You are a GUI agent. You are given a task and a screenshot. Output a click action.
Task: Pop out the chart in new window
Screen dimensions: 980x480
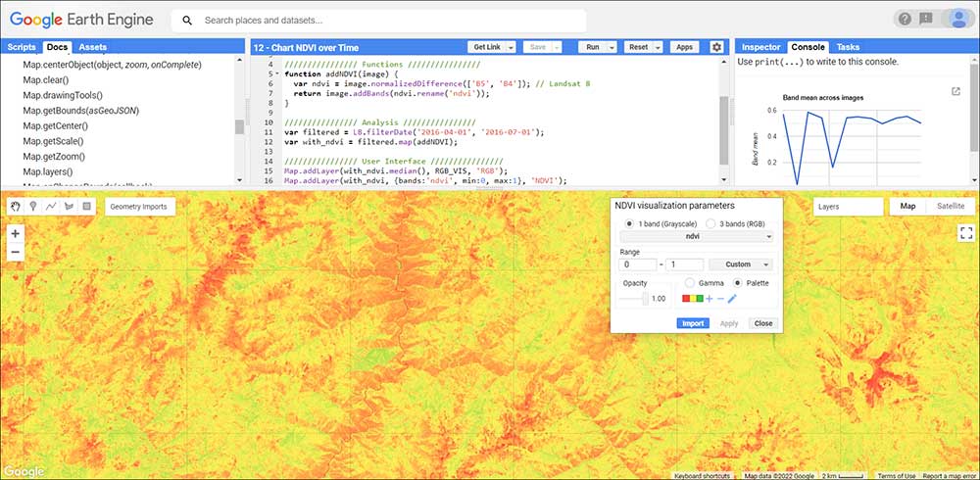coord(955,92)
